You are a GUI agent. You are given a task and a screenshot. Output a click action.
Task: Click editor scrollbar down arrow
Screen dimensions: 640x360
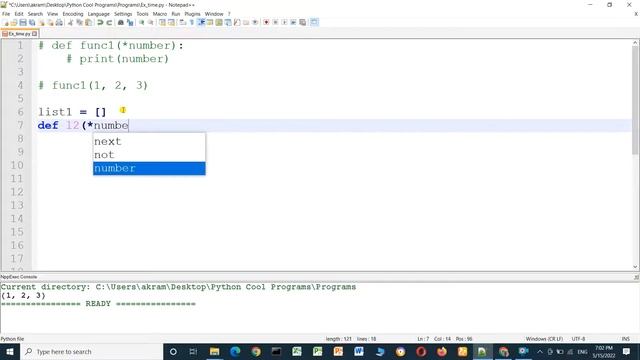pyautogui.click(x=636, y=267)
